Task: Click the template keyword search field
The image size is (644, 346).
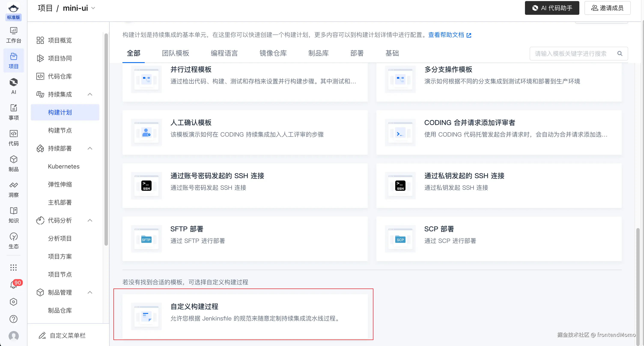Action: (x=571, y=53)
